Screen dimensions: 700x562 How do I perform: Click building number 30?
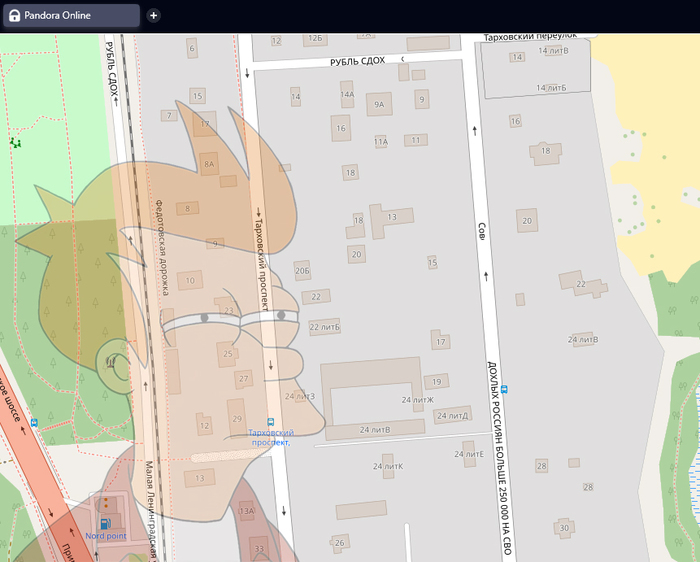(564, 527)
